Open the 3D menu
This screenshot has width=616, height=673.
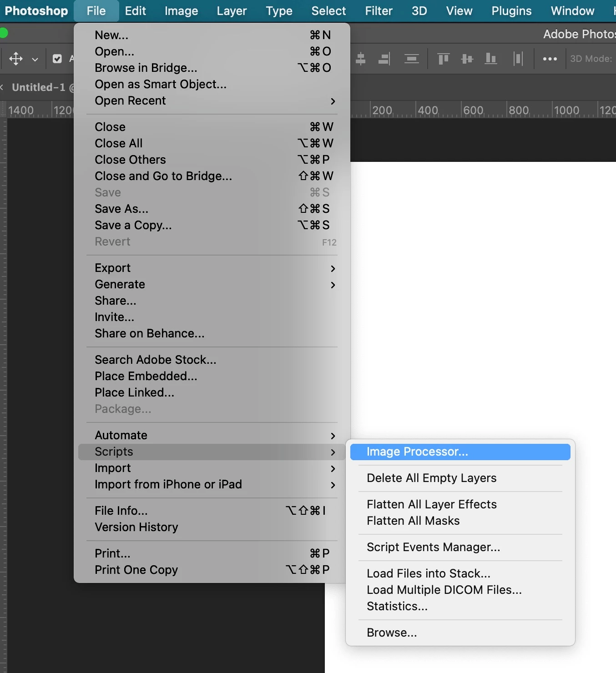pos(419,11)
